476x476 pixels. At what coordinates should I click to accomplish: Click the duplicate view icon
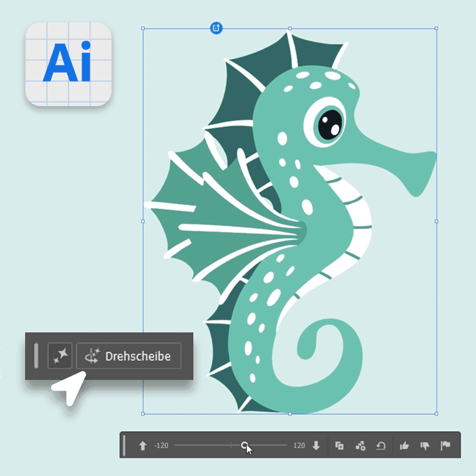click(x=339, y=446)
